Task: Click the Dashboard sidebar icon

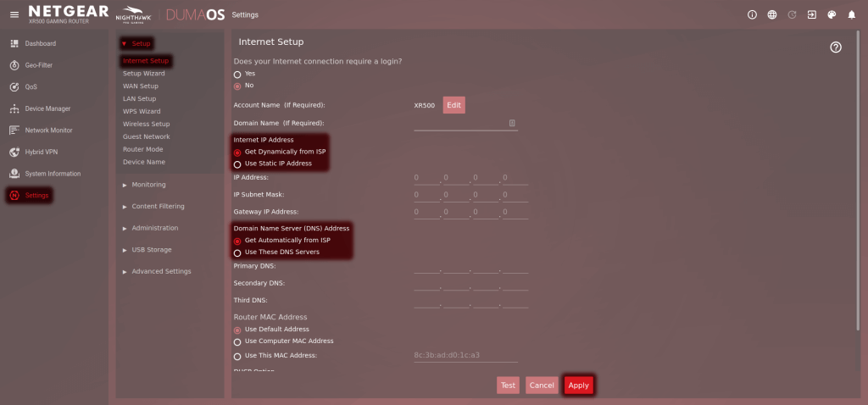Action: tap(15, 43)
